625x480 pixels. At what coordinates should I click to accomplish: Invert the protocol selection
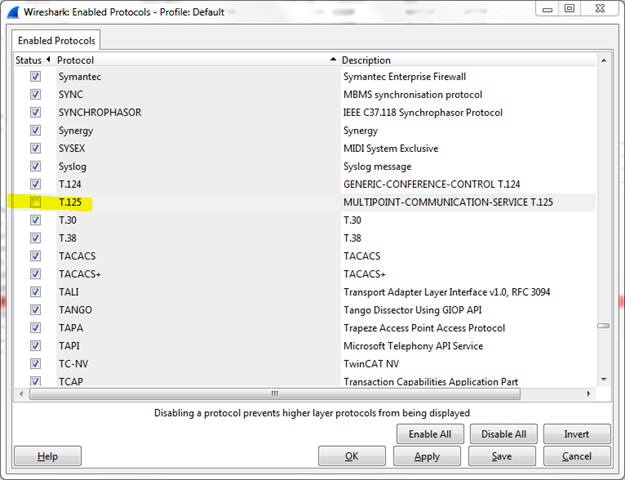576,434
